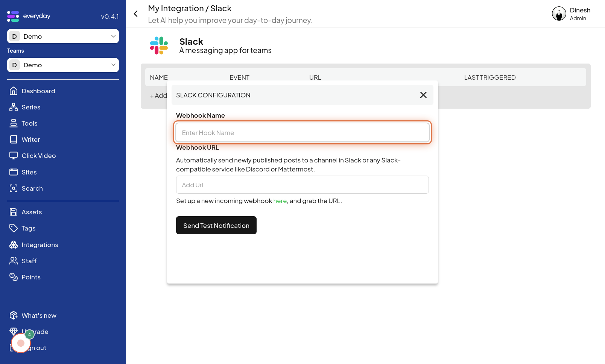Focus the Enter Hook Name field

click(302, 132)
